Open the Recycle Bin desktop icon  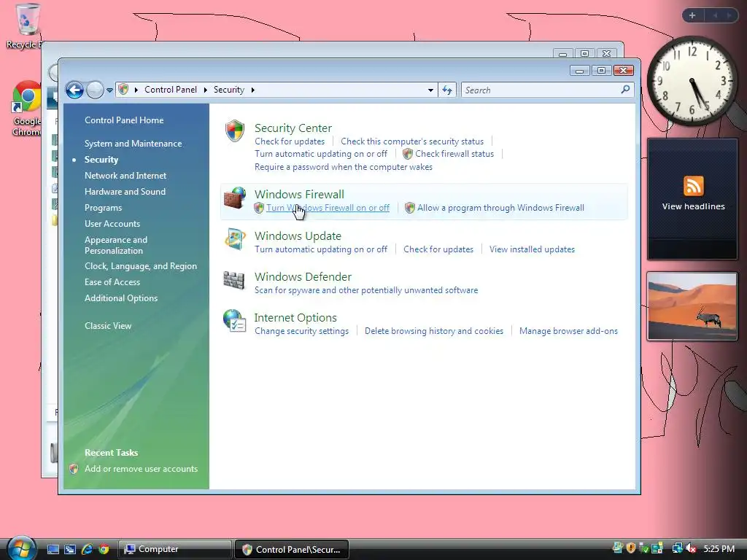[x=26, y=26]
